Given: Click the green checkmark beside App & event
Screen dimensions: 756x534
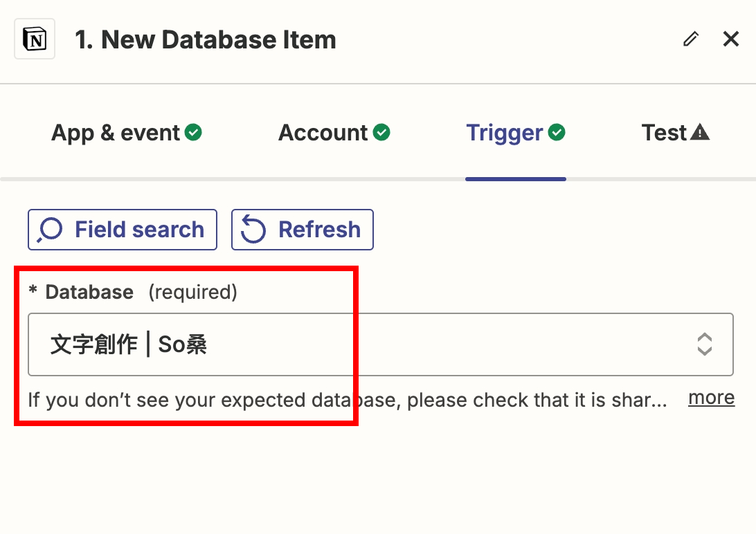Looking at the screenshot, I should (x=194, y=132).
